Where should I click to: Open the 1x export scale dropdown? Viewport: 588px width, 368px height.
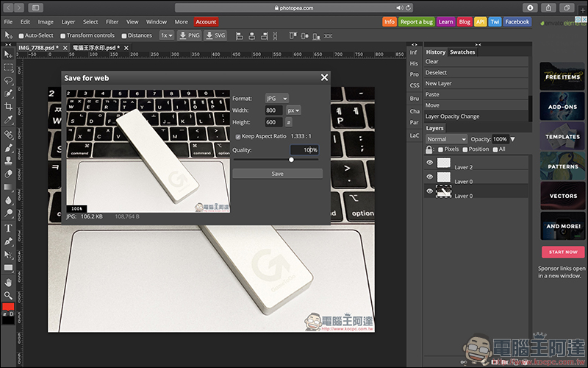click(x=167, y=35)
